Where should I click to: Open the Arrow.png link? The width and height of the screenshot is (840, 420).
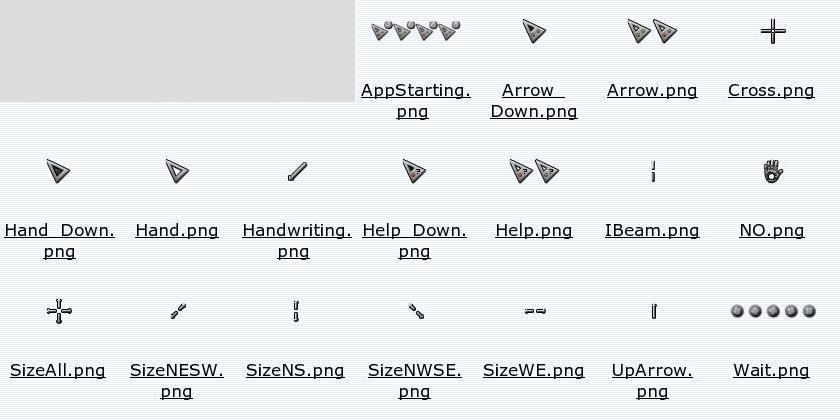coord(652,91)
